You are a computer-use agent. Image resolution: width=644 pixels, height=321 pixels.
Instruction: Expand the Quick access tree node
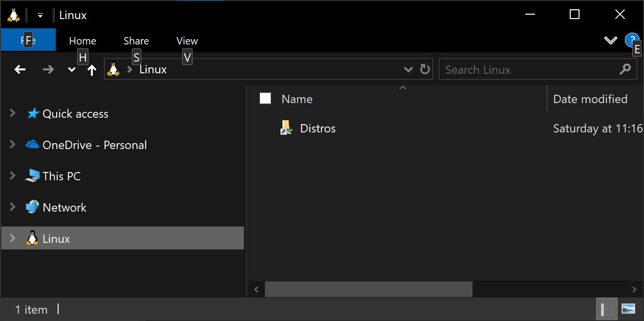click(13, 113)
